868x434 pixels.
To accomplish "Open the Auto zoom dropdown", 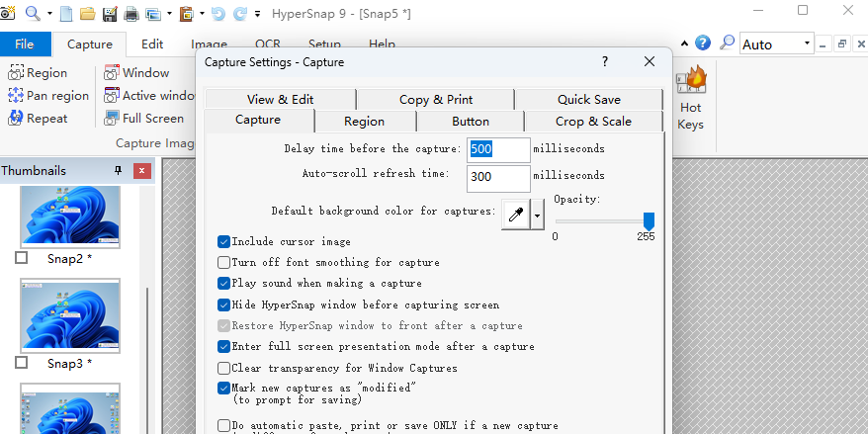I will click(x=807, y=44).
